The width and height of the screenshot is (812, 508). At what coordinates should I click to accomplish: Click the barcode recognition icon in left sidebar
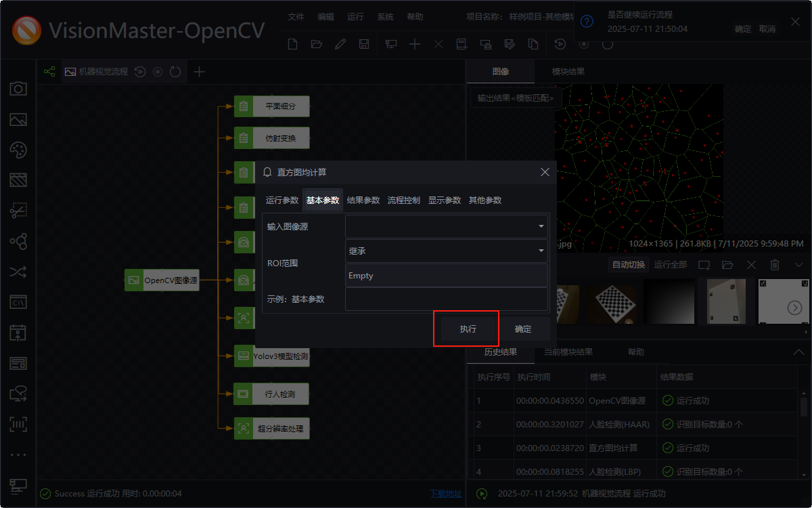pyautogui.click(x=18, y=424)
